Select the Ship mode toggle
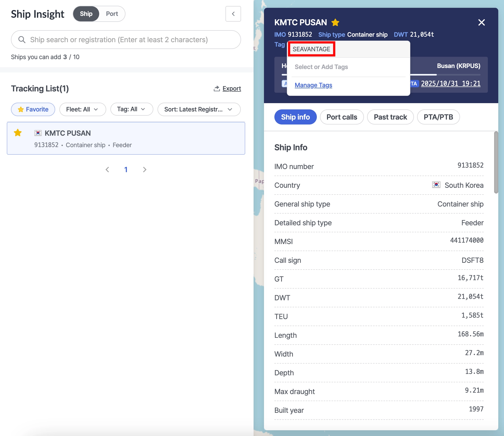 point(86,14)
